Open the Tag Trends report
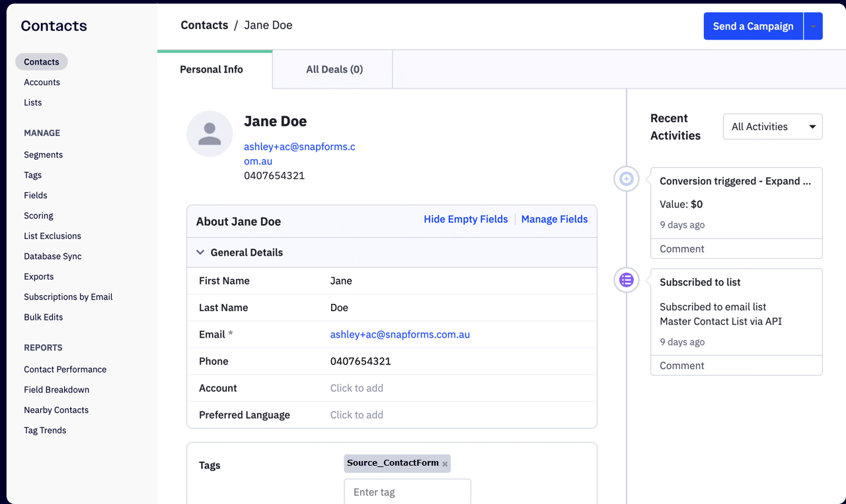This screenshot has width=846, height=504. [x=45, y=430]
